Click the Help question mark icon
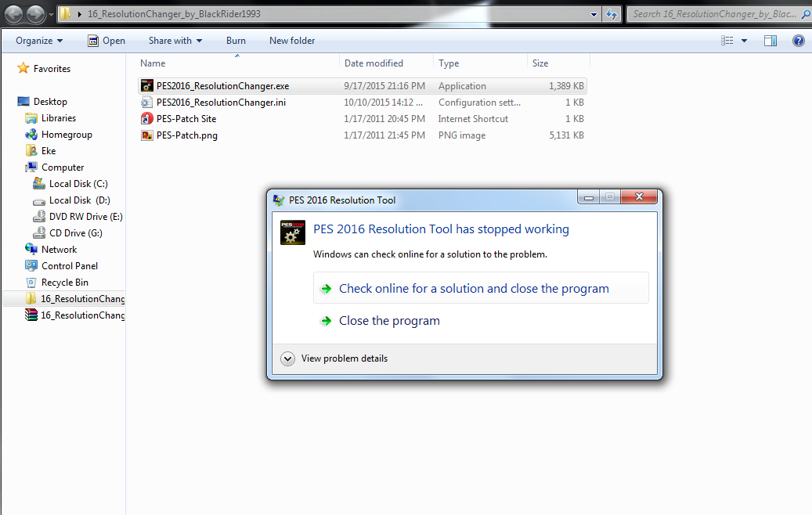The height and width of the screenshot is (515, 812). [799, 41]
